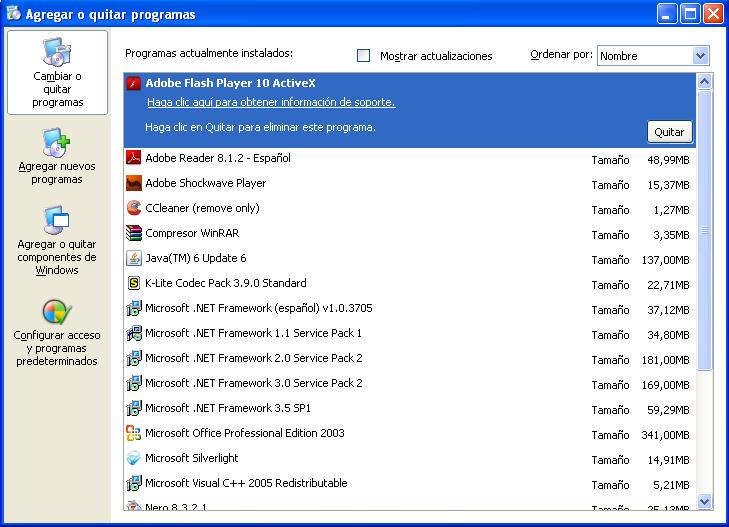
Task: Open the Cambiar o quitar programas view
Action: 57,73
